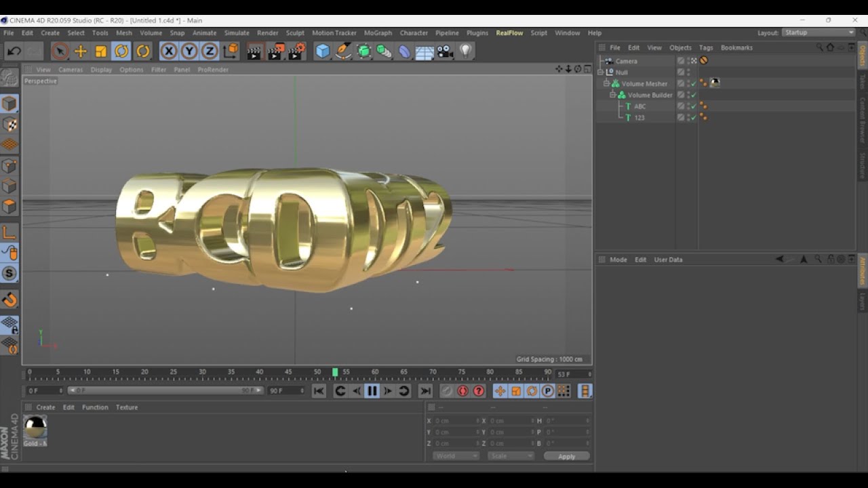This screenshot has height=488, width=868.
Task: Open the World coordinate dropdown
Action: click(x=456, y=456)
